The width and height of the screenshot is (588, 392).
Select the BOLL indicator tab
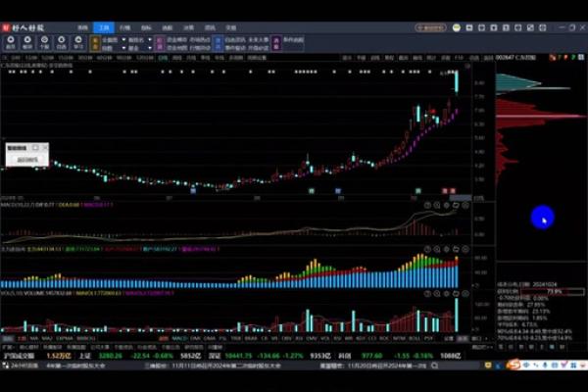pos(415,338)
